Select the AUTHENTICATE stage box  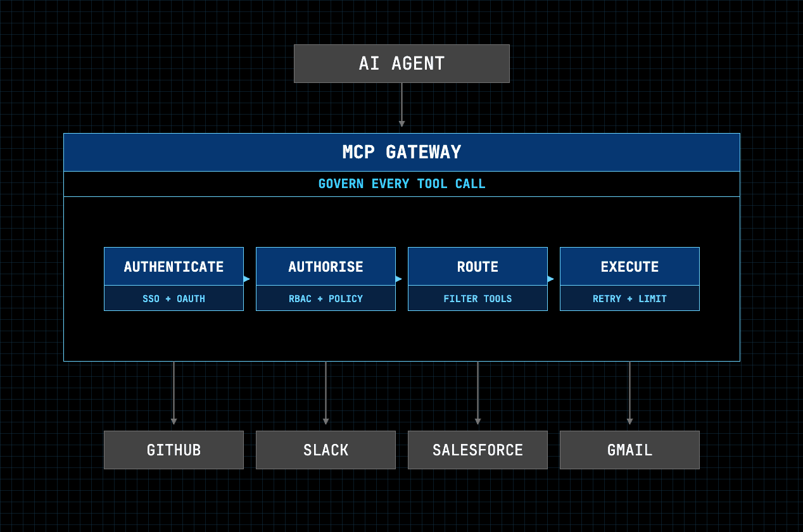174,279
